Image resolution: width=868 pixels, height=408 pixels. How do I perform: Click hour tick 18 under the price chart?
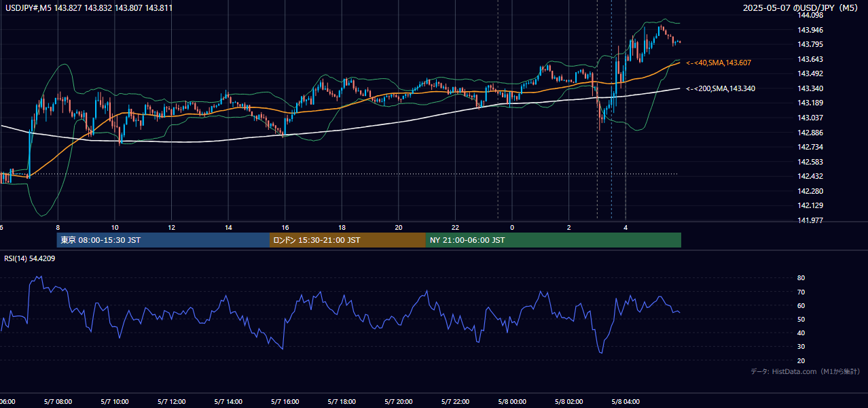pos(342,228)
